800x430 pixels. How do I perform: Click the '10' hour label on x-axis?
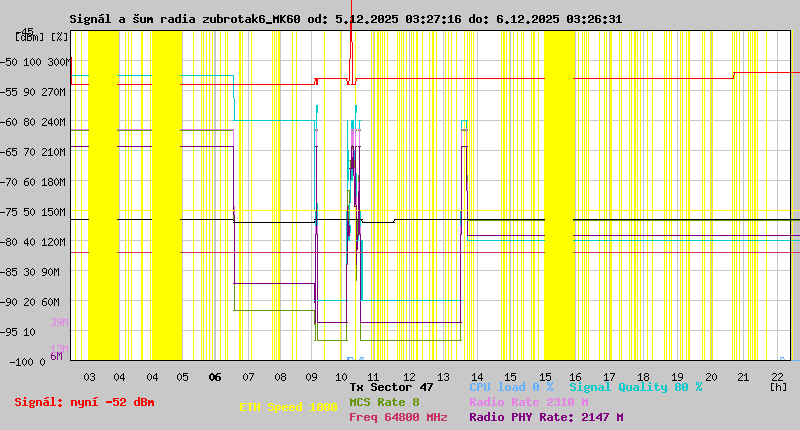pos(341,377)
